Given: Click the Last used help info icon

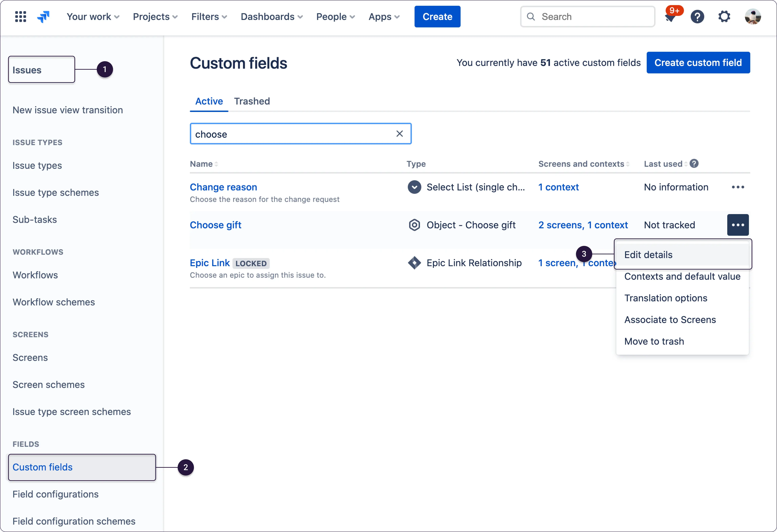Looking at the screenshot, I should [694, 163].
